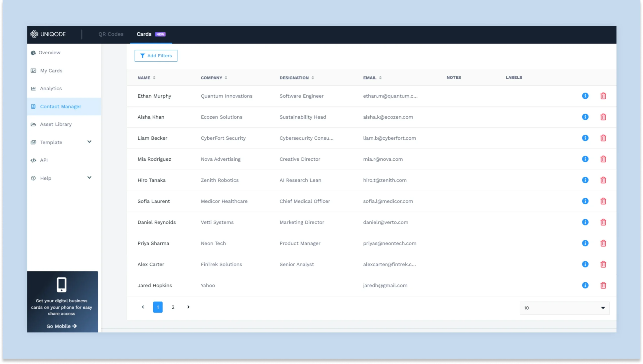Open info for Daniel Reynolds
This screenshot has width=643, height=364.
click(585, 222)
